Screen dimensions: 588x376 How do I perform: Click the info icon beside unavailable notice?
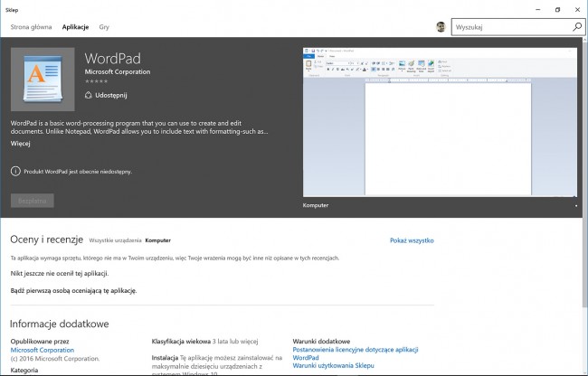point(15,171)
